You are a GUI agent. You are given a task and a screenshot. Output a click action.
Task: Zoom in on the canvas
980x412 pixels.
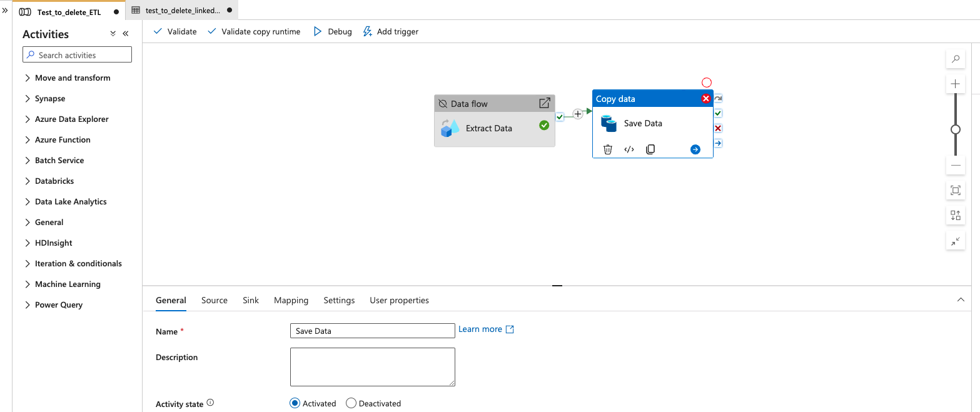click(956, 83)
